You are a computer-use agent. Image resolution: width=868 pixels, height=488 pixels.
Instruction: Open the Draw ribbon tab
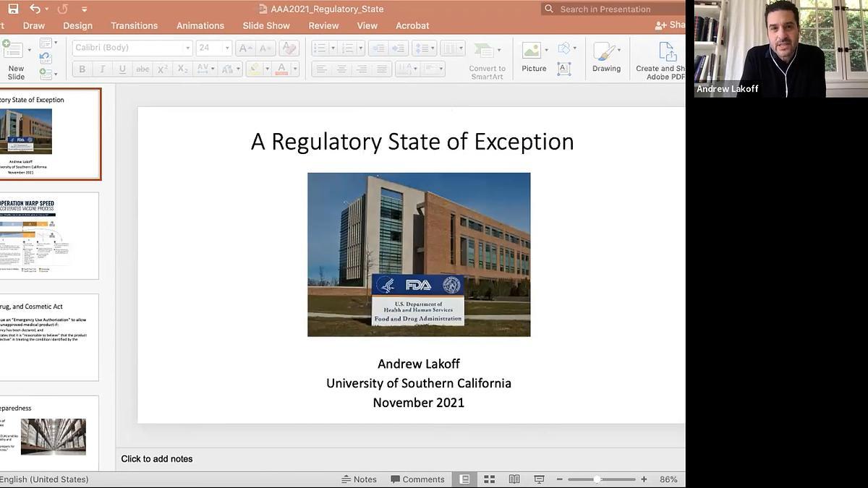[x=34, y=25]
